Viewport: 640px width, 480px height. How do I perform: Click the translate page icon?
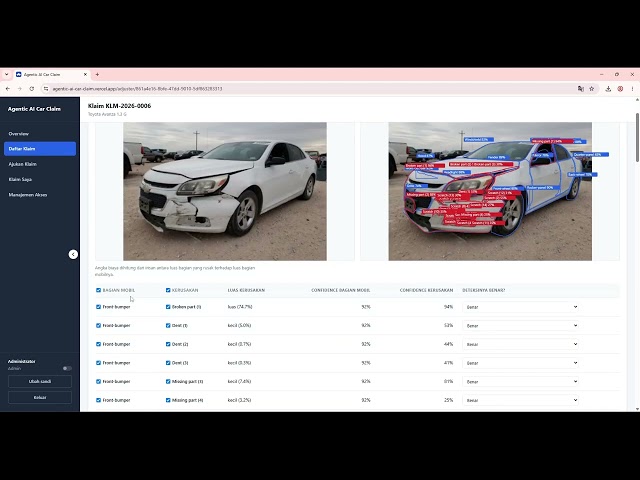click(580, 89)
